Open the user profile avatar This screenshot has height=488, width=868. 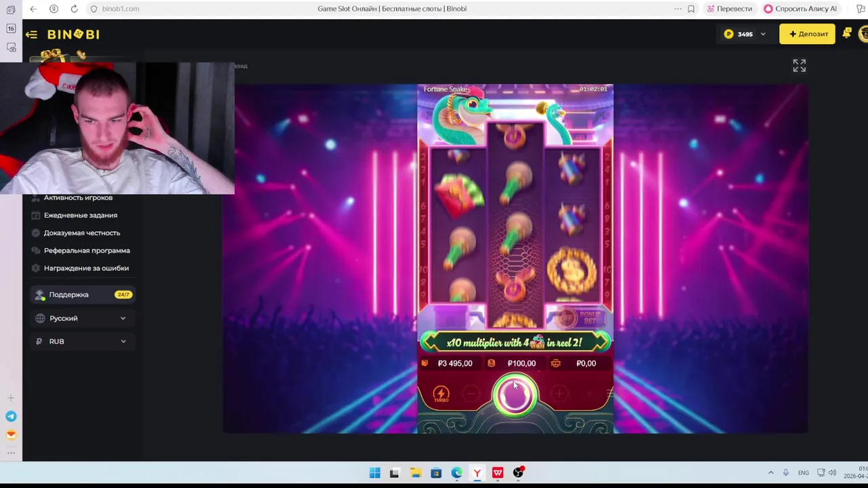(863, 34)
